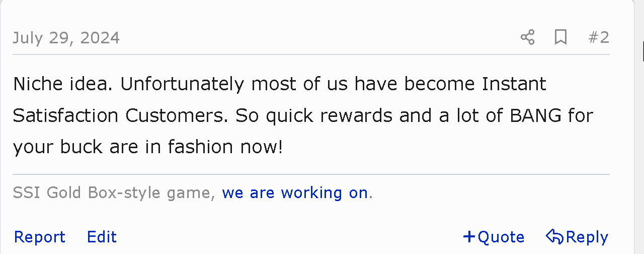The height and width of the screenshot is (254, 644).
Task: Open the #2 post permalink
Action: pyautogui.click(x=599, y=37)
